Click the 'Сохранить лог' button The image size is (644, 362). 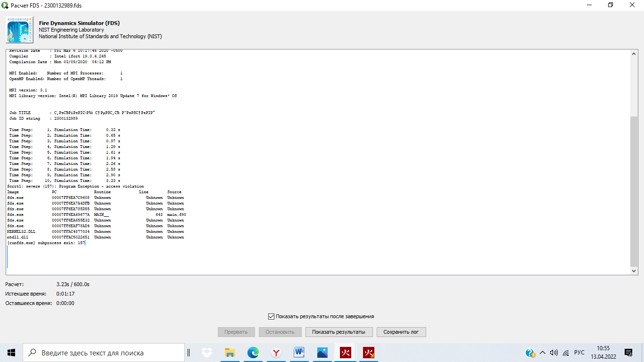coord(401,332)
